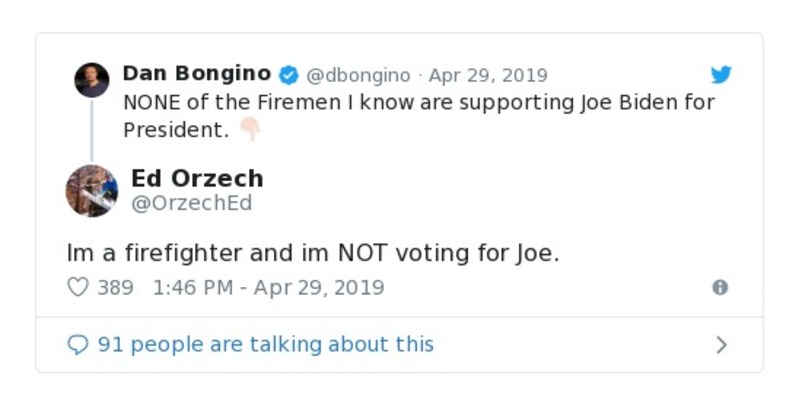799x420 pixels.
Task: Click the pointing-down hand emoji
Action: coord(249,130)
